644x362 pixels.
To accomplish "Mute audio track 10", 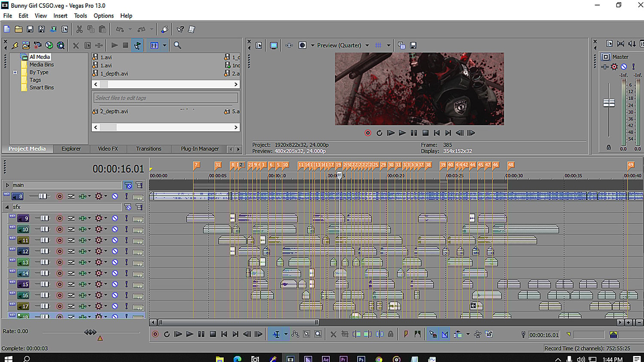I will click(x=115, y=229).
